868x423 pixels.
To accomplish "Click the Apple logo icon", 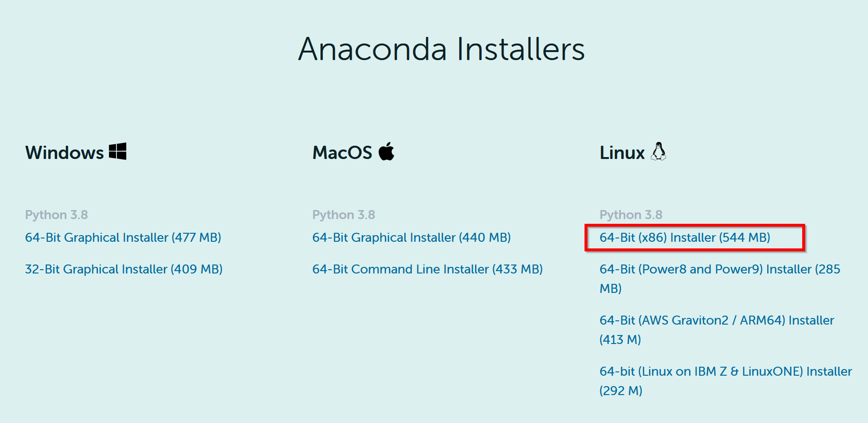I will coord(386,151).
